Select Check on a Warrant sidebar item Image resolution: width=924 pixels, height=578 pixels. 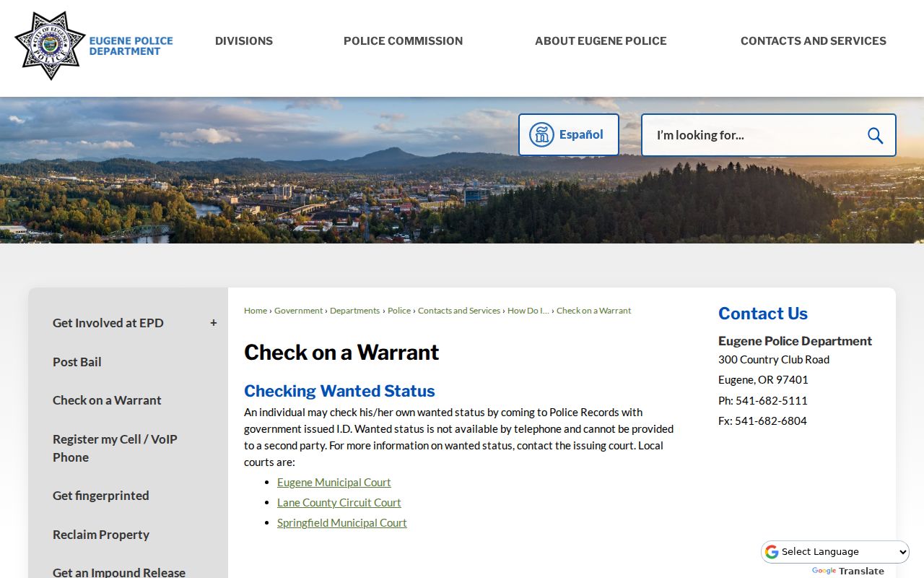pyautogui.click(x=107, y=400)
